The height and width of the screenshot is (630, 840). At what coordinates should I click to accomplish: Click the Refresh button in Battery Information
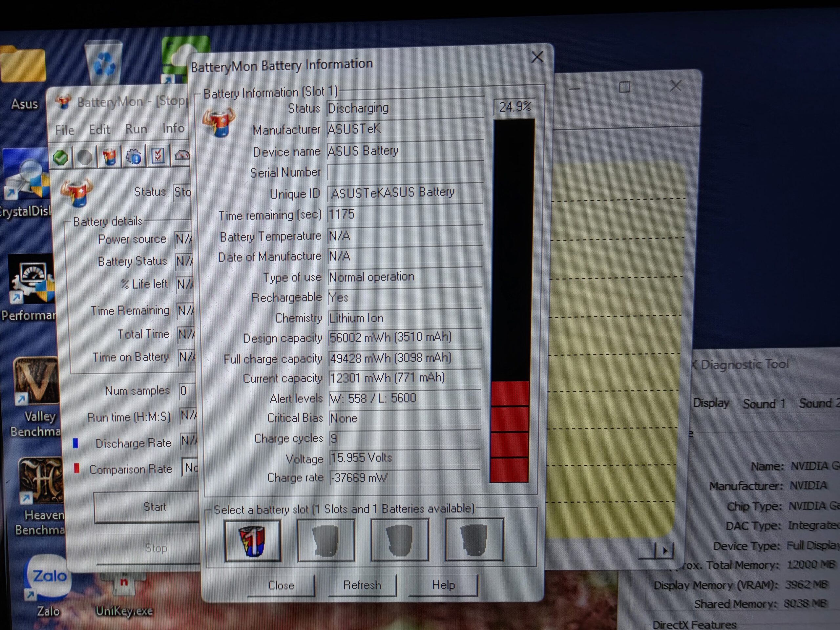[362, 585]
